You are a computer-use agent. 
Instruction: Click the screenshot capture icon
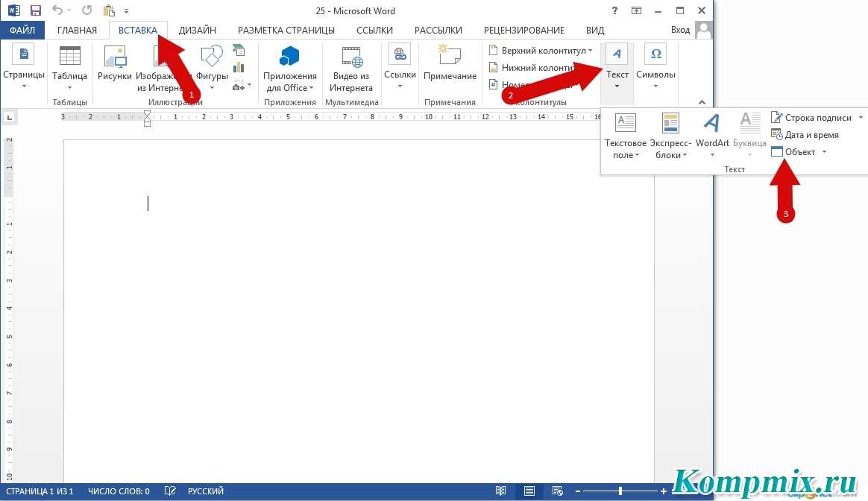coord(239,86)
